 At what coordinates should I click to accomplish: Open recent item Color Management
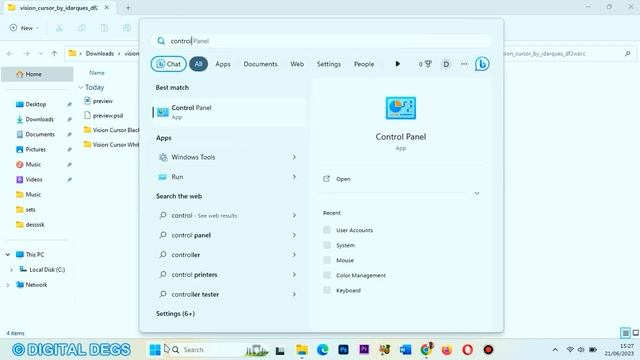click(x=361, y=276)
